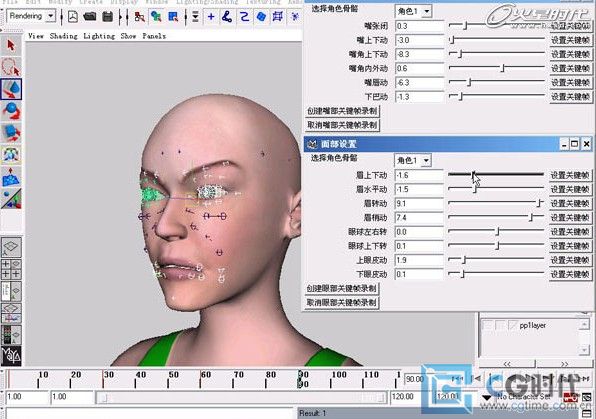The height and width of the screenshot is (419, 596).
Task: Click pp1layer color box
Action: pyautogui.click(x=512, y=325)
